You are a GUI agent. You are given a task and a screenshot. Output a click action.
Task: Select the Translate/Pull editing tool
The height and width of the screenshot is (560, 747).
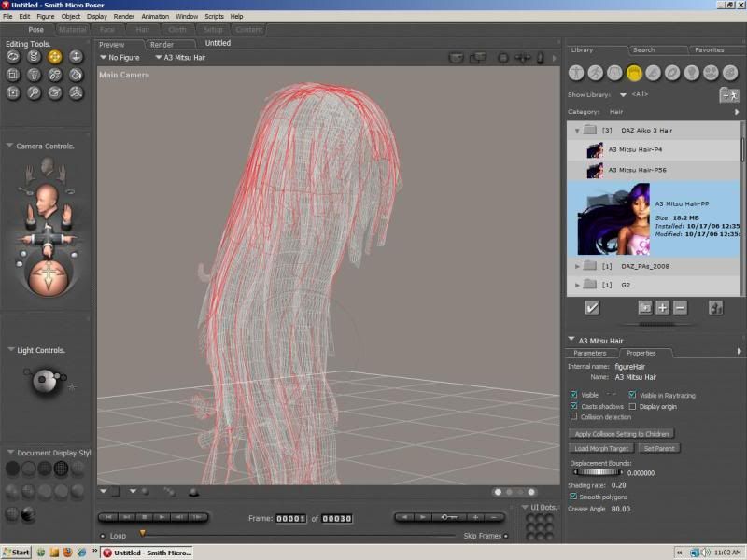click(55, 57)
